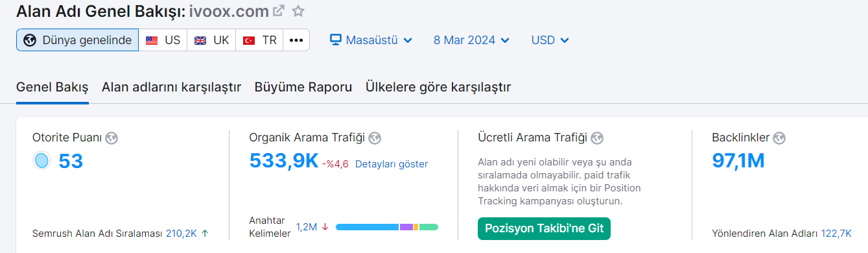This screenshot has width=868, height=253.
Task: Switch to Alan adlarını karşılaştır tab
Action: tap(172, 87)
